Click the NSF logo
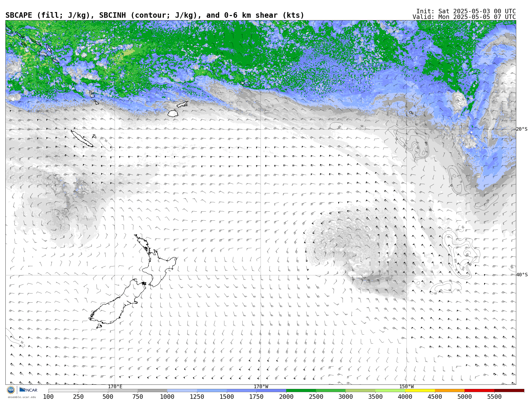This screenshot has height=400, width=532. 11,390
